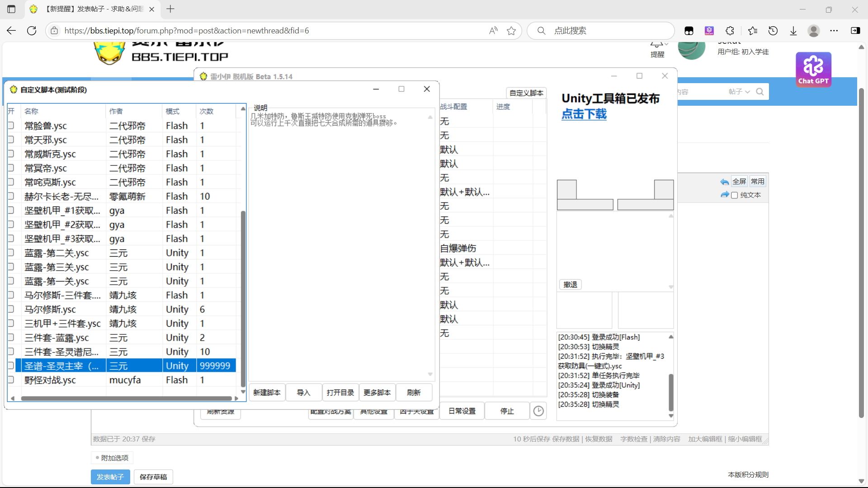
Task: Toggle browser sidebar icon
Action: (855, 31)
